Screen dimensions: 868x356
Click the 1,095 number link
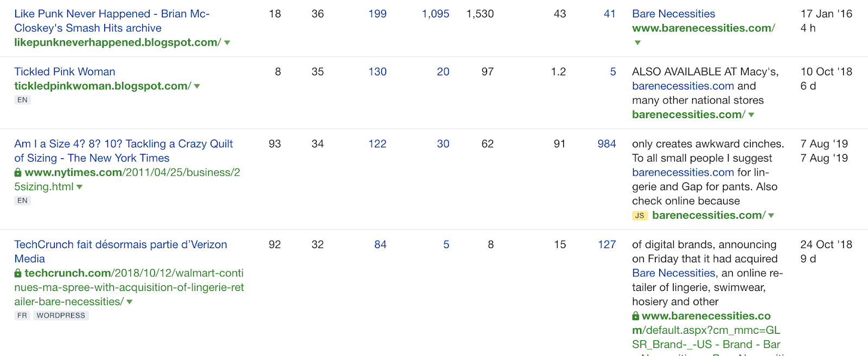click(x=436, y=14)
